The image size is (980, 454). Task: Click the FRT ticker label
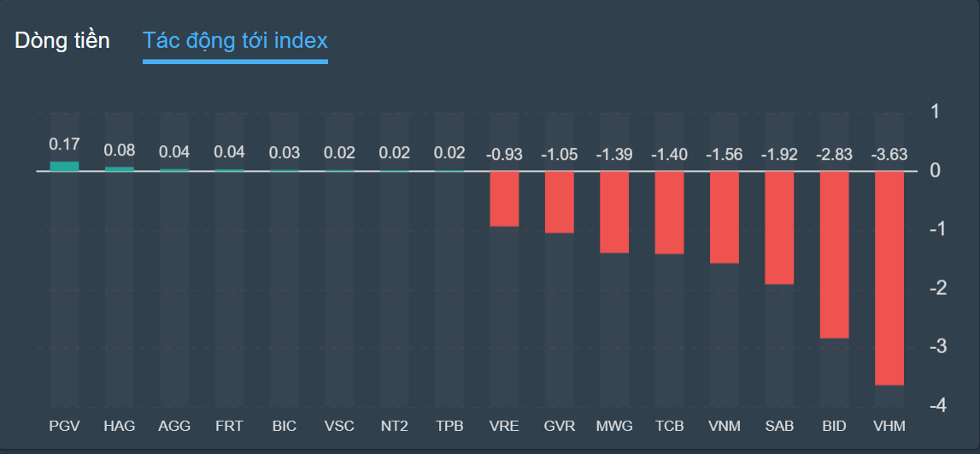coord(229,426)
